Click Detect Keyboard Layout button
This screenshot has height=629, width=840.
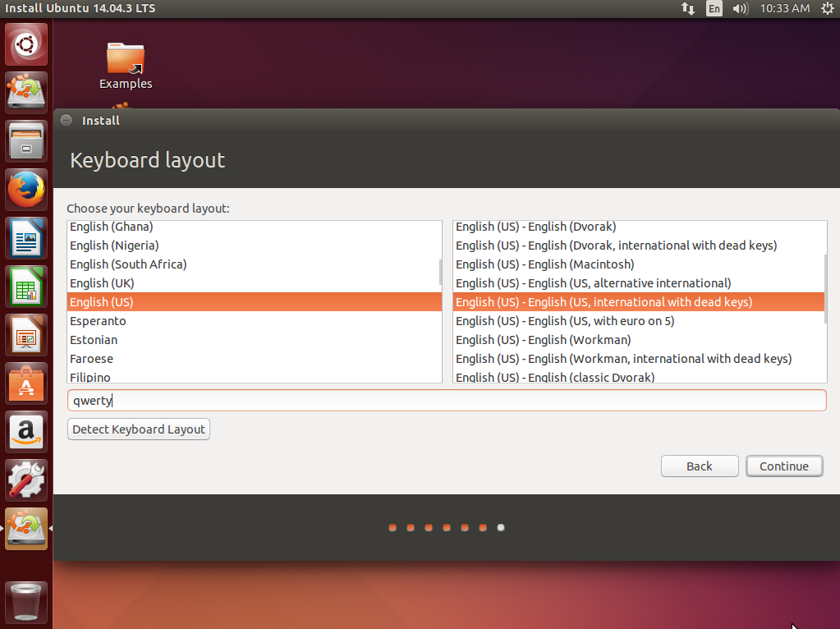[139, 429]
